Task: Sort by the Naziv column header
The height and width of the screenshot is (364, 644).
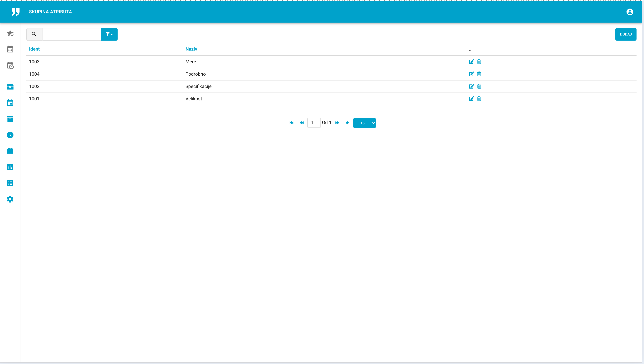Action: tap(191, 49)
